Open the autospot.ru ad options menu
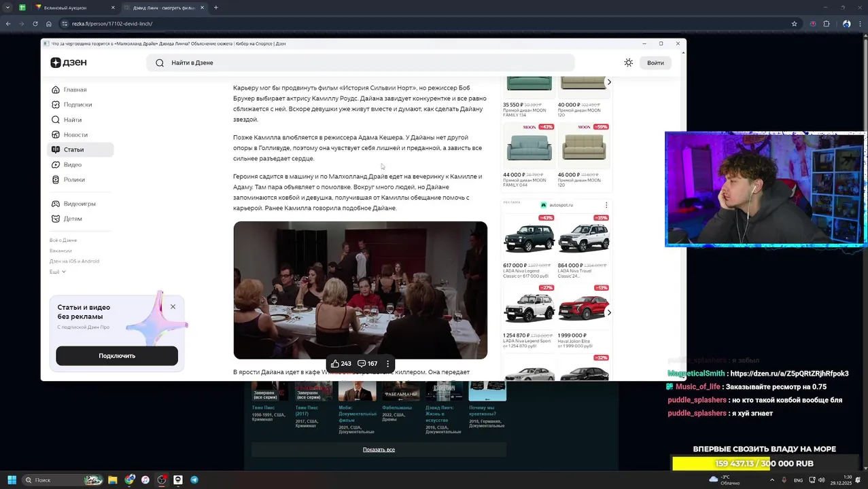Screen dimensions: 868x489 click(x=606, y=204)
